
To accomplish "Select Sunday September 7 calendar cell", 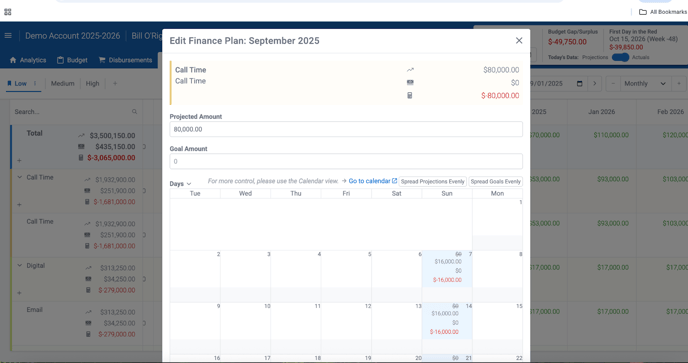I will [x=447, y=277].
